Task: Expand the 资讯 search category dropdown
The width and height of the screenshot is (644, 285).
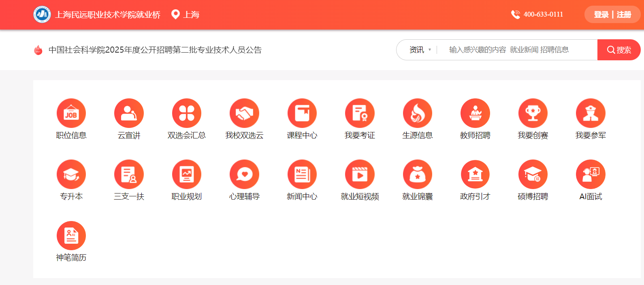Action: click(x=420, y=50)
